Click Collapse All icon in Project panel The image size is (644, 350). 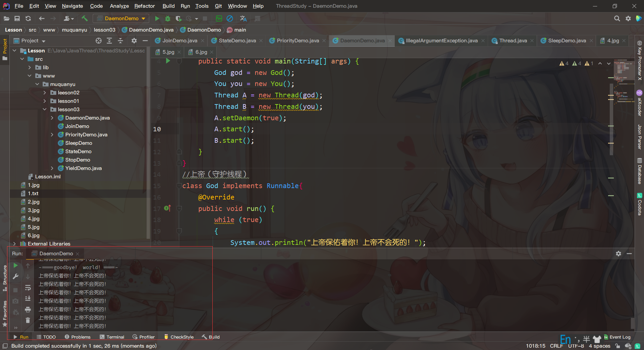point(120,41)
